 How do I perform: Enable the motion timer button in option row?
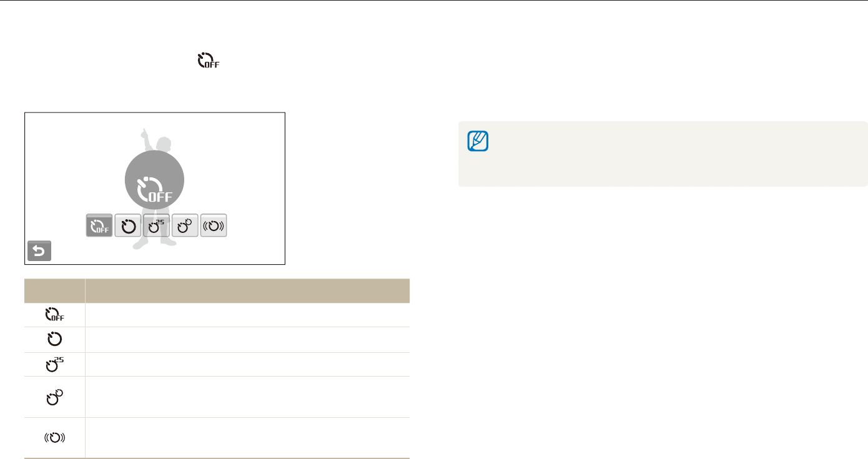(214, 225)
